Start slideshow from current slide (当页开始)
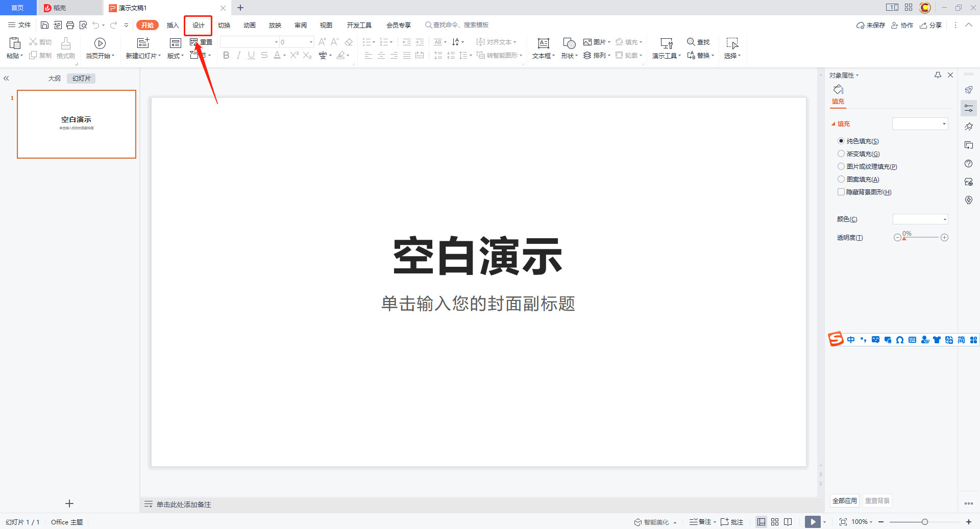Screen dimensions: 980x529 [100, 48]
